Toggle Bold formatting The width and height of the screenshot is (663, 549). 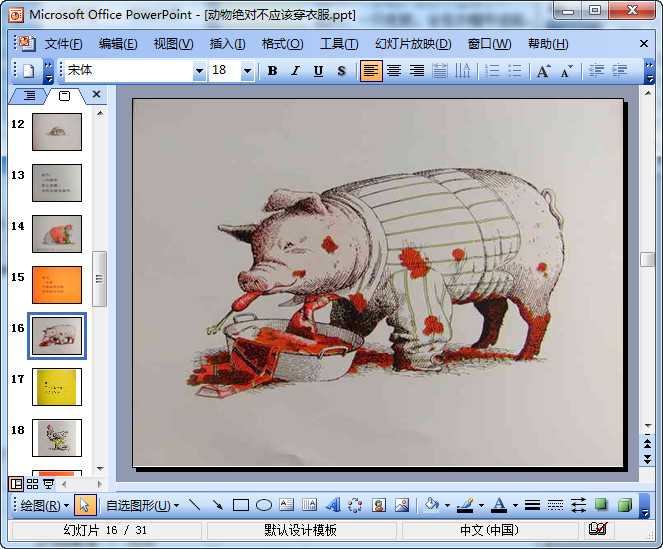tap(272, 71)
